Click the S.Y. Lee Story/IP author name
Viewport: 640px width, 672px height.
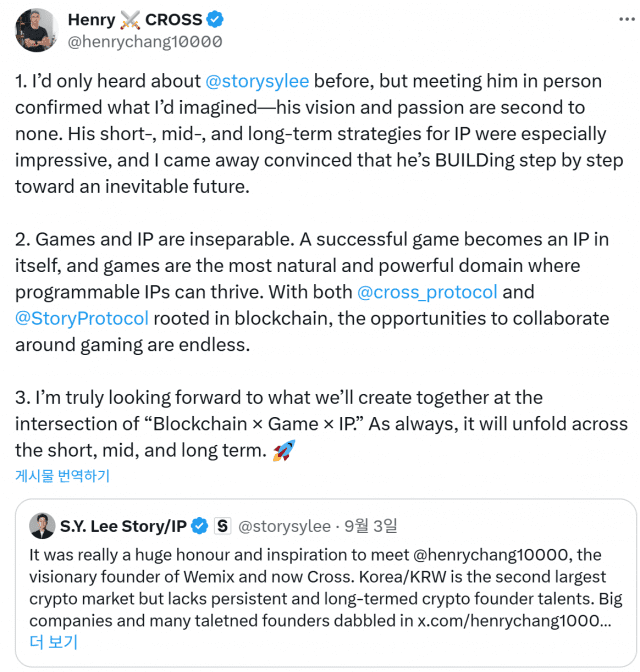(123, 526)
